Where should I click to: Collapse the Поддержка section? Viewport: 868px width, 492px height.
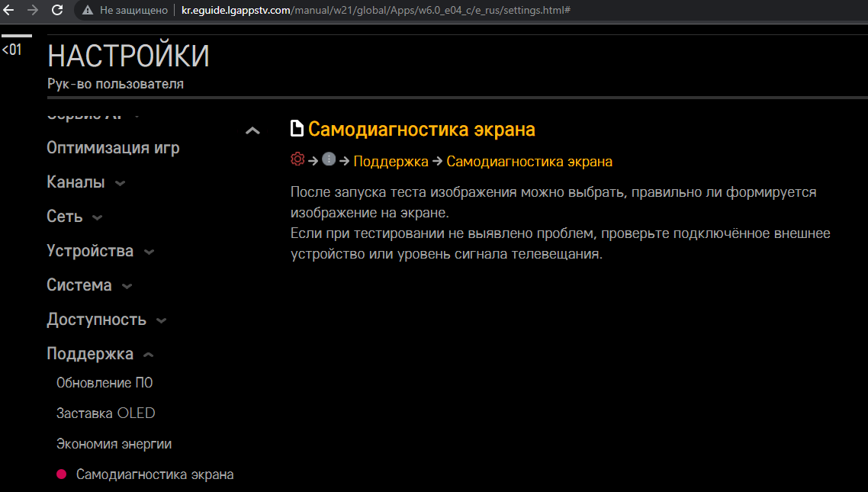pos(149,355)
